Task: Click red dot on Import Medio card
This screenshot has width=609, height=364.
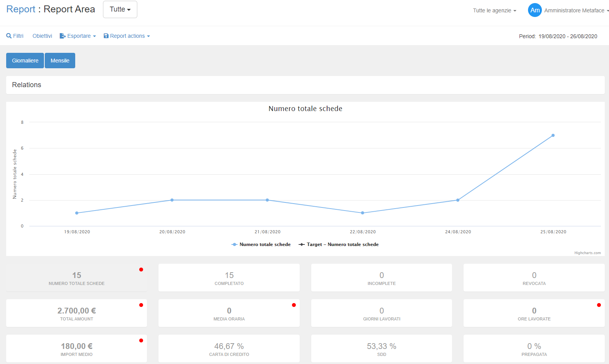Action: [x=141, y=340]
